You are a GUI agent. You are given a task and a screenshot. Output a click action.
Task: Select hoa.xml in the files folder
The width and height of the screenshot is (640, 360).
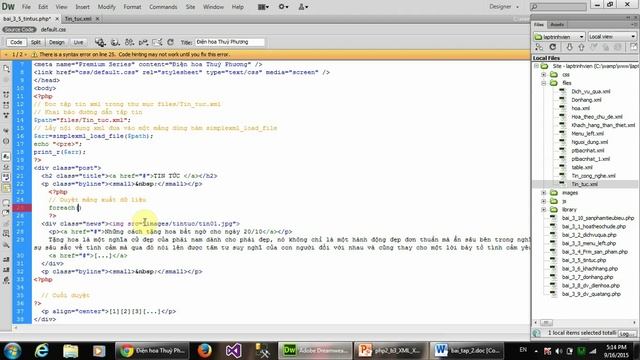tap(580, 109)
